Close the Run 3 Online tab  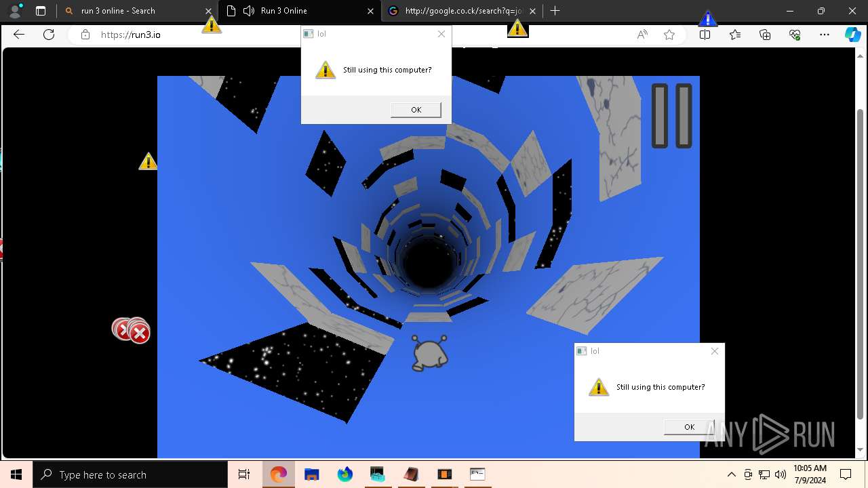[370, 11]
